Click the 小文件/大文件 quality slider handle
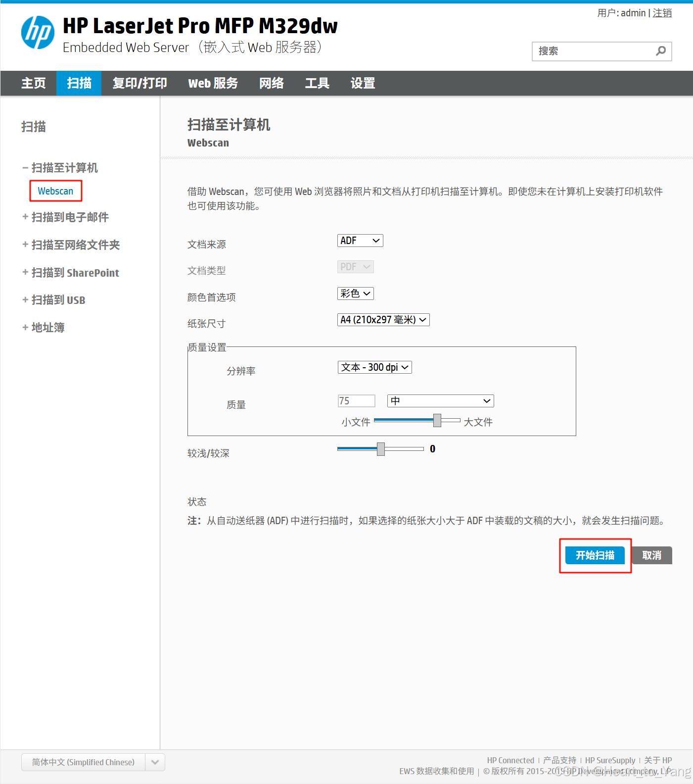The height and width of the screenshot is (784, 693). point(437,420)
